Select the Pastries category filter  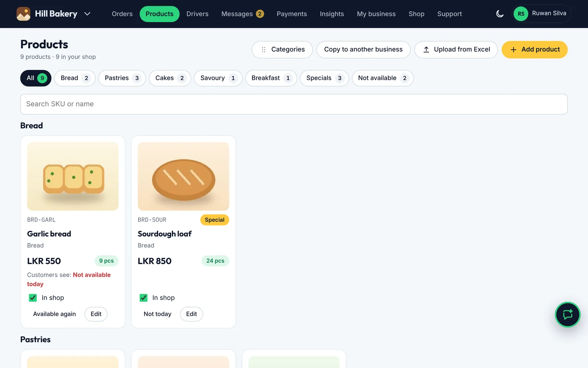pos(122,78)
